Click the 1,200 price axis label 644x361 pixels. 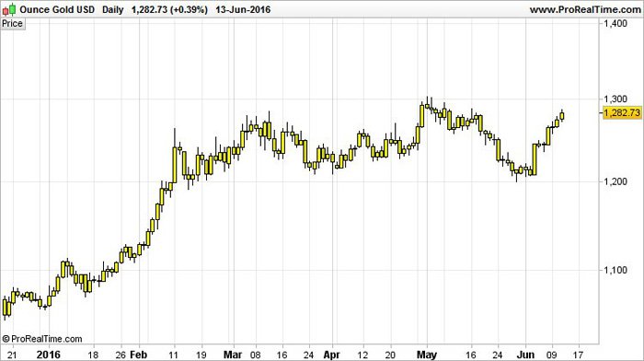coord(615,181)
